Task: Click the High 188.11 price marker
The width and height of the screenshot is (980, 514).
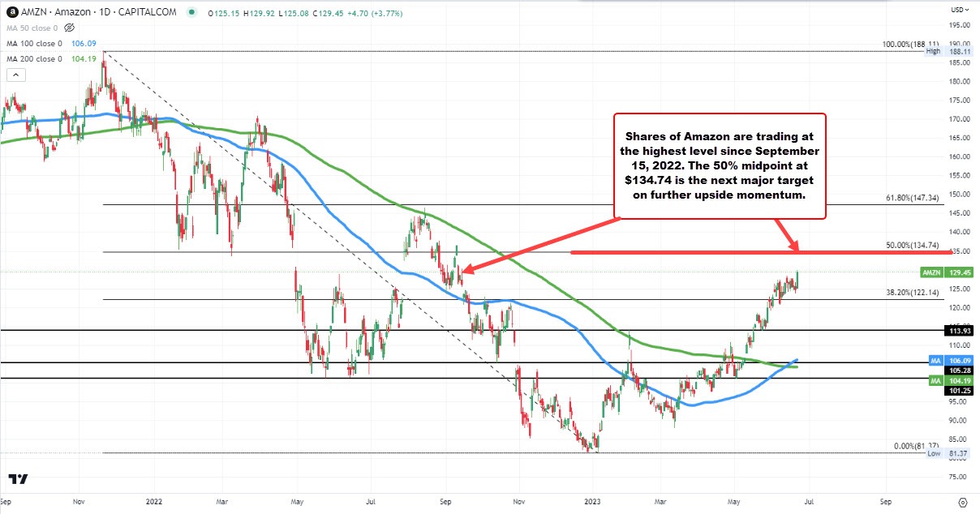Action: [x=946, y=51]
